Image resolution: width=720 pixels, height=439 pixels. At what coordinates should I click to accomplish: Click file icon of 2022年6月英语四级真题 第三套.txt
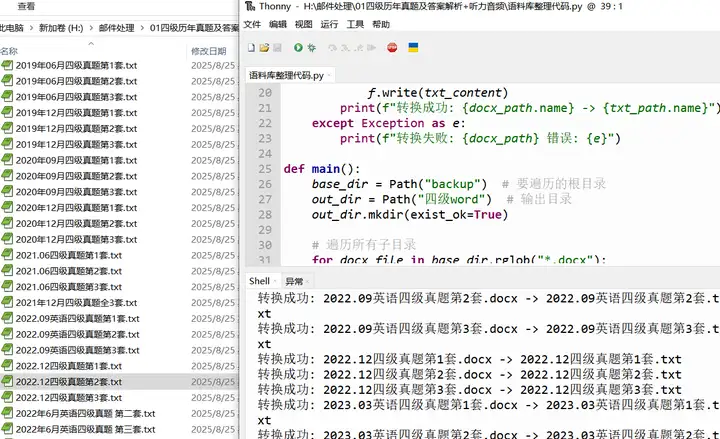pos(7,429)
